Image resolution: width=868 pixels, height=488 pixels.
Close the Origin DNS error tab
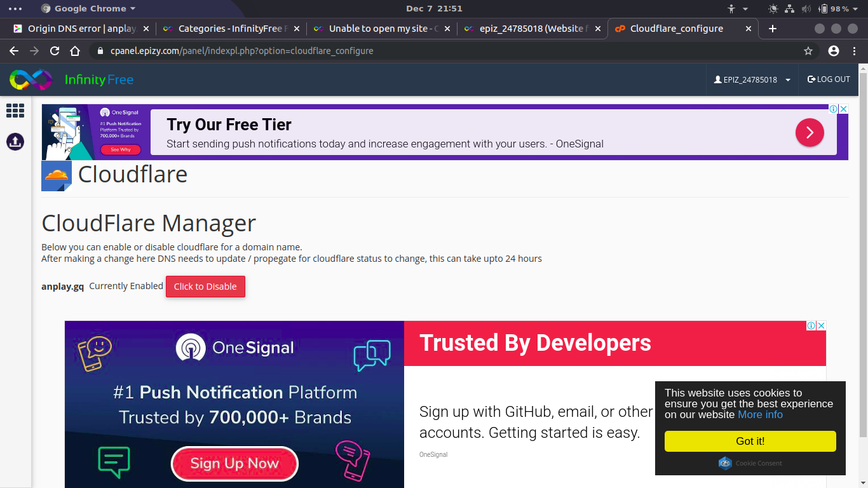point(146,29)
